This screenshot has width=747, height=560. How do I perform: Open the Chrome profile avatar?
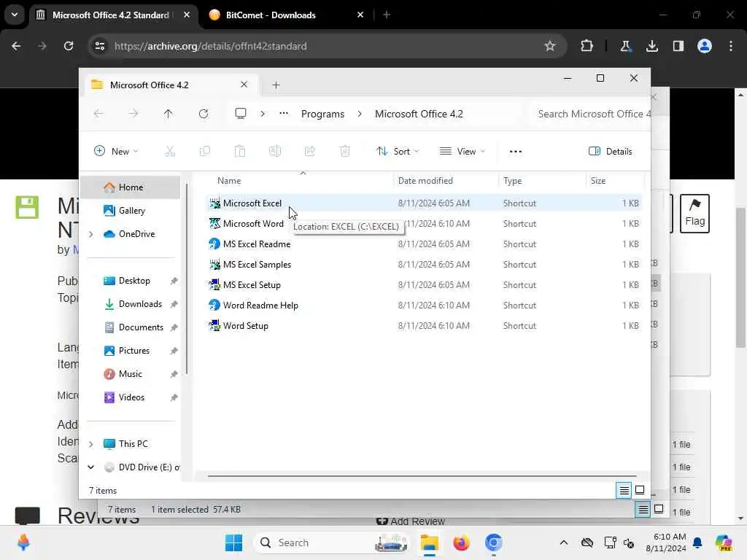tap(705, 46)
